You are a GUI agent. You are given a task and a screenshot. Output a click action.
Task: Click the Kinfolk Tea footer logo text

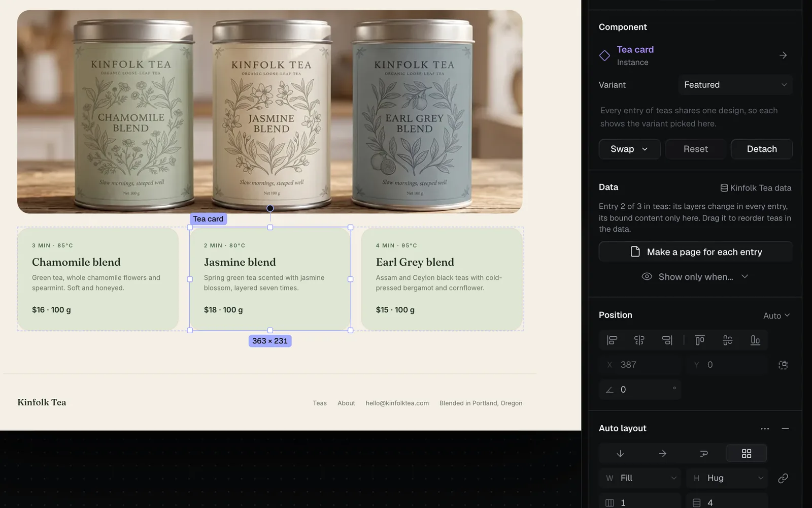42,402
